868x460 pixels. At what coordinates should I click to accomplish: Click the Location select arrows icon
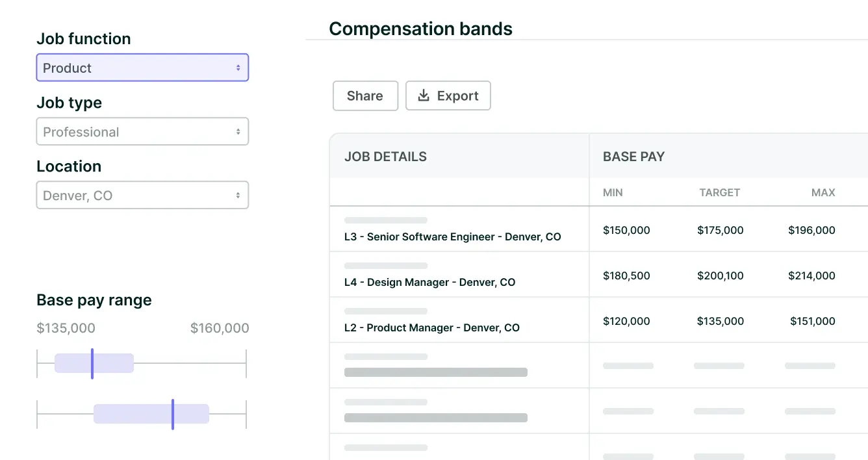(238, 196)
